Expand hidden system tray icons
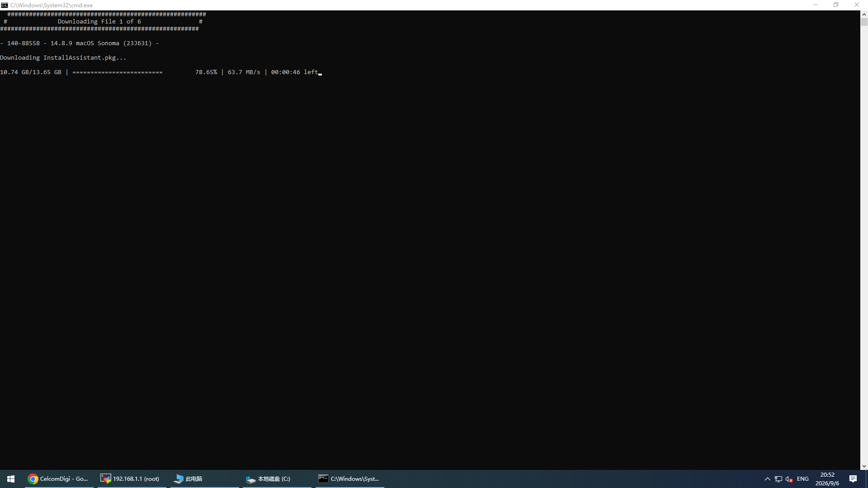Screen dimensions: 868x488 [x=767, y=479]
